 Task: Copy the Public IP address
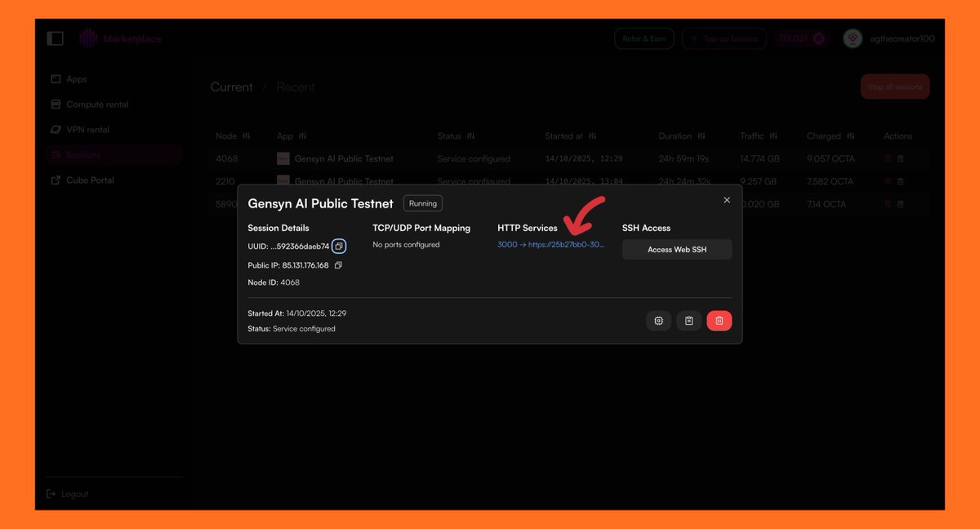338,265
